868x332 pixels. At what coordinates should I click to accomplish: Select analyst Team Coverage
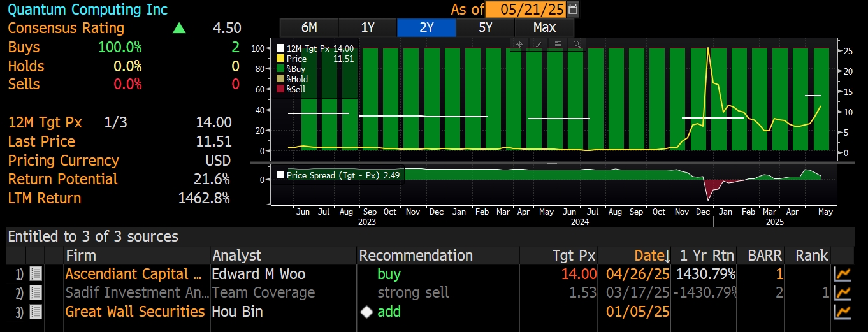pyautogui.click(x=263, y=292)
